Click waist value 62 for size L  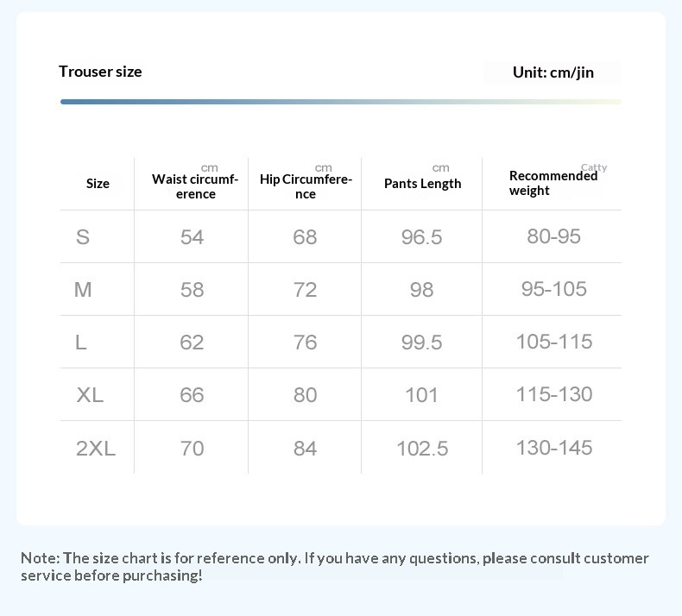192,343
